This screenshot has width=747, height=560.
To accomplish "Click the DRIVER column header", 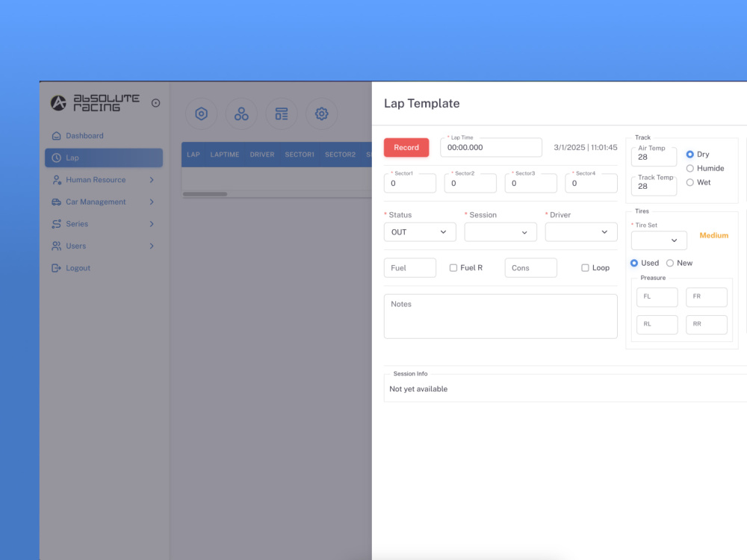I will [x=262, y=155].
